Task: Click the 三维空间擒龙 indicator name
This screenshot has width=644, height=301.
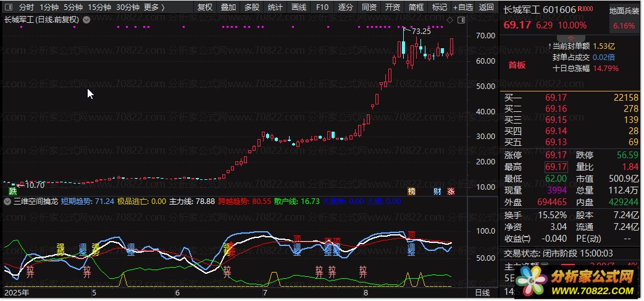Action: [x=36, y=201]
